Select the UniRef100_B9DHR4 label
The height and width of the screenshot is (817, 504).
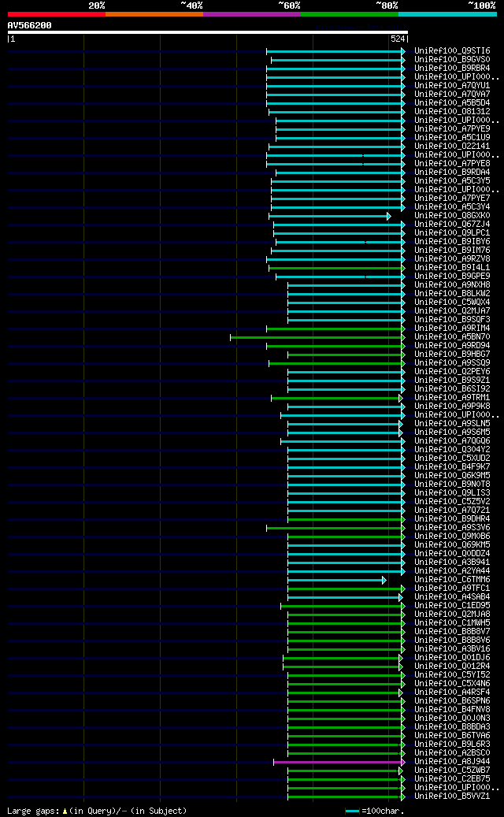click(452, 519)
